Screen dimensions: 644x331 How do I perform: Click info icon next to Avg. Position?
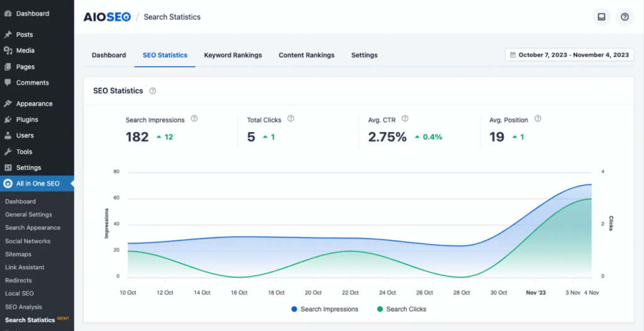(x=538, y=118)
